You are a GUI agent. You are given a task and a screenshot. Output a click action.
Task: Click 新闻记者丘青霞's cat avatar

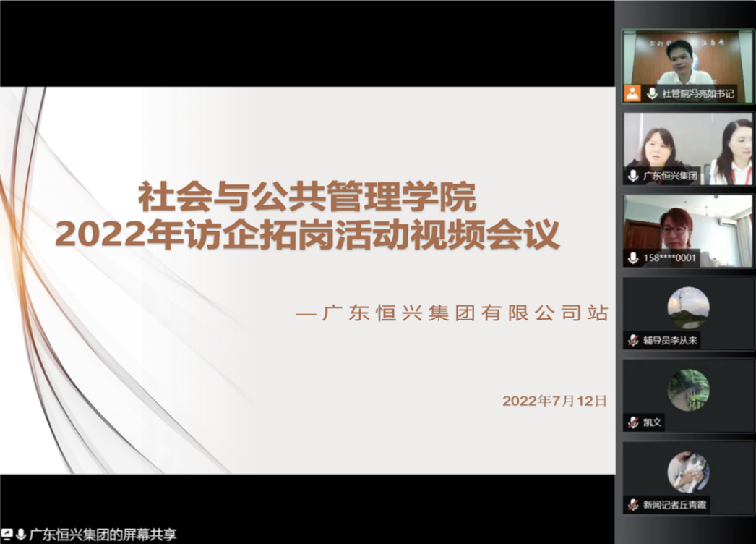coord(688,472)
